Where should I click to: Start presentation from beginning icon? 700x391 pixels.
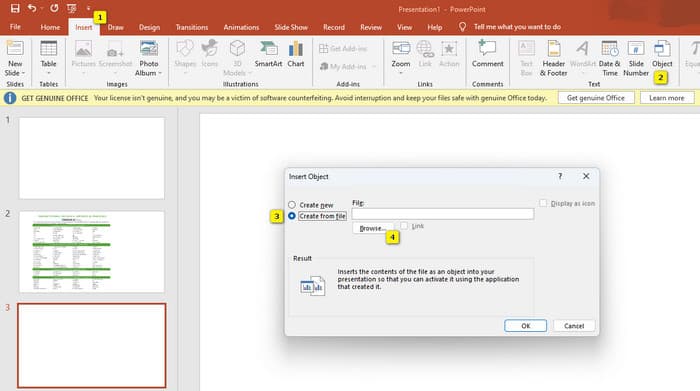(71, 8)
